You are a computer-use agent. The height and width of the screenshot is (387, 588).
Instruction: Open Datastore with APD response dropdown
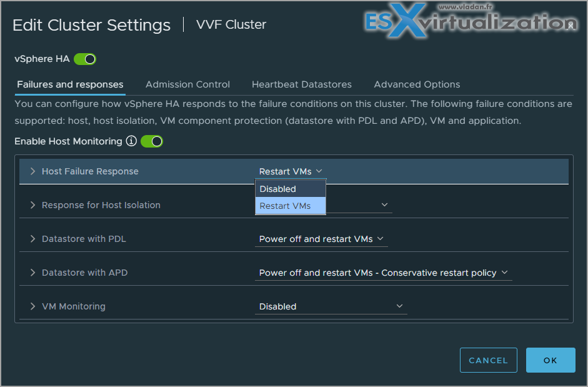click(383, 273)
